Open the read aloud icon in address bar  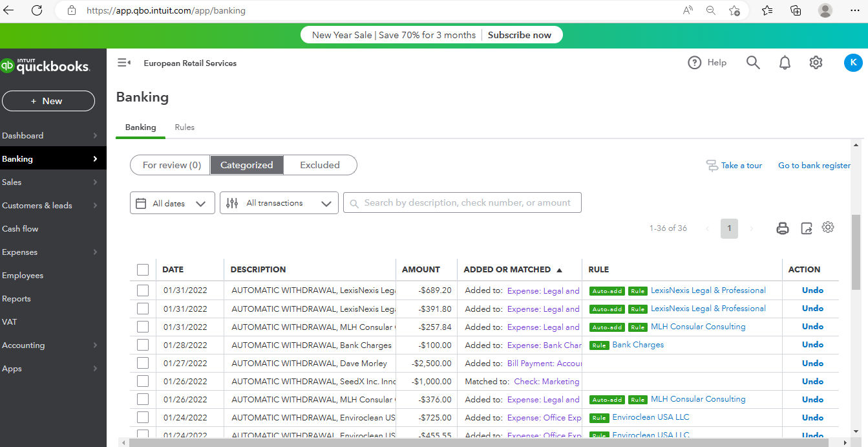point(688,10)
